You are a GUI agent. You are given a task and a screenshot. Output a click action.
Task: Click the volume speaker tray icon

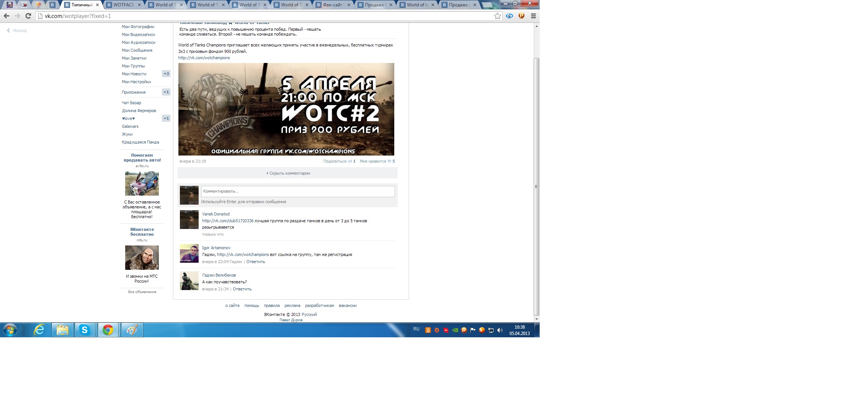pos(500,330)
